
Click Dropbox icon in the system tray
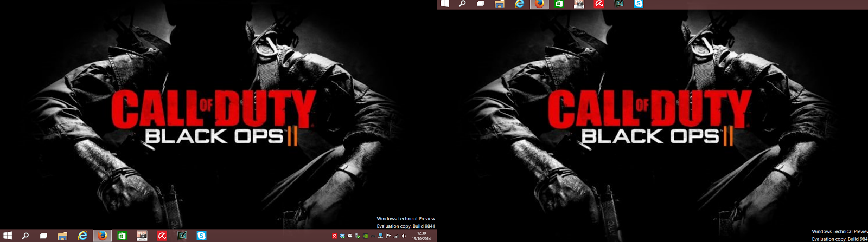pos(342,236)
